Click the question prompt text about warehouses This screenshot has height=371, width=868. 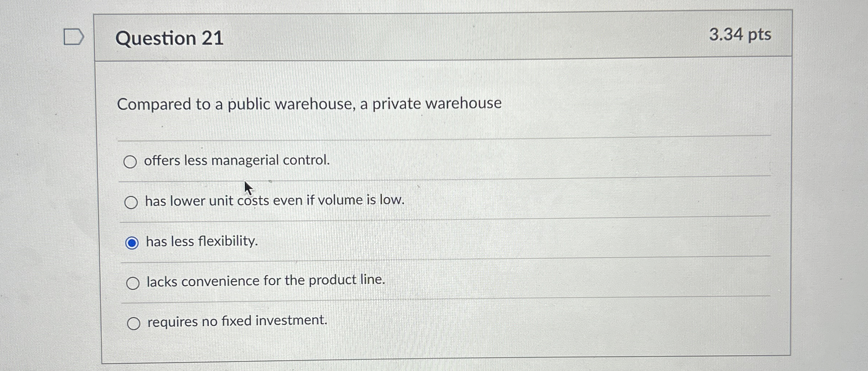pyautogui.click(x=309, y=104)
